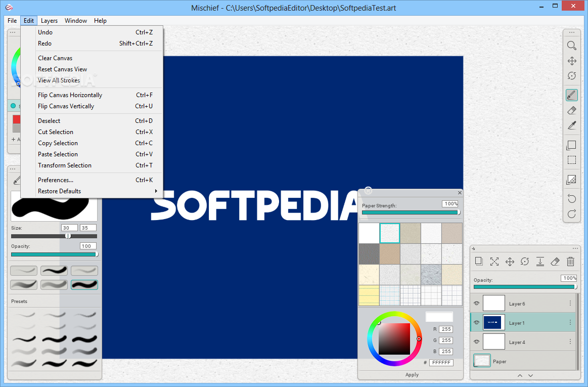Select the Shape tool

571,145
